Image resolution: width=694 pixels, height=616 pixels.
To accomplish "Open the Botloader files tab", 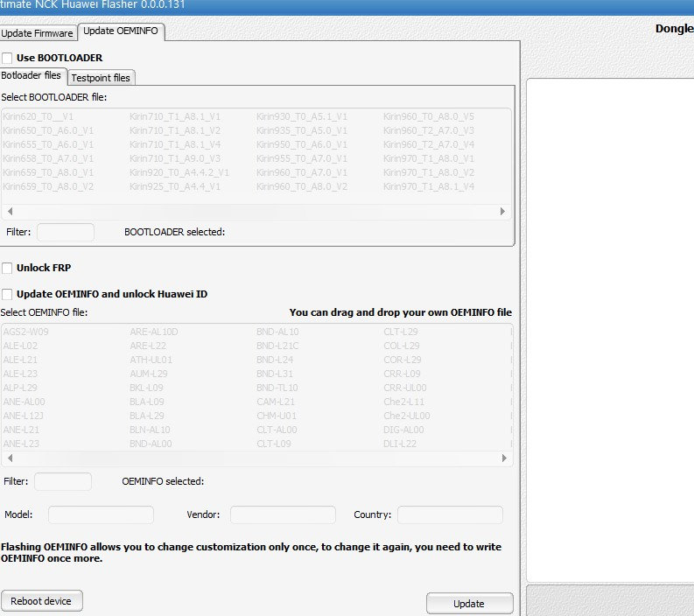I will tap(32, 75).
